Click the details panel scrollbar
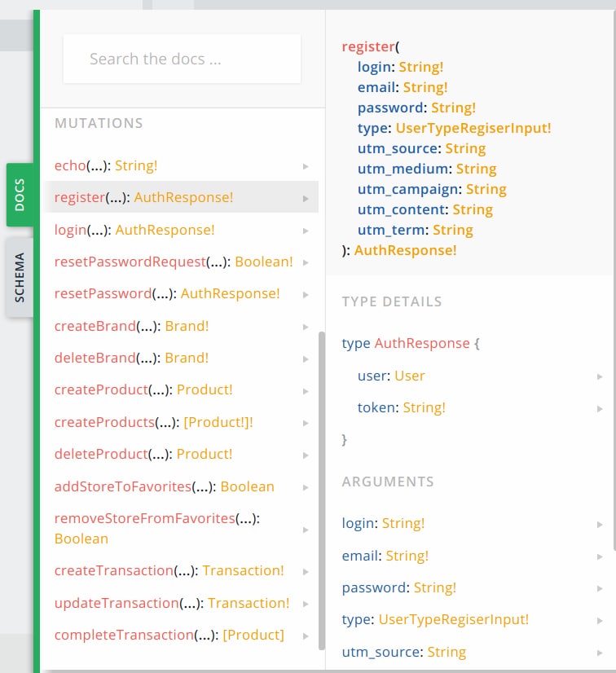 (614, 279)
